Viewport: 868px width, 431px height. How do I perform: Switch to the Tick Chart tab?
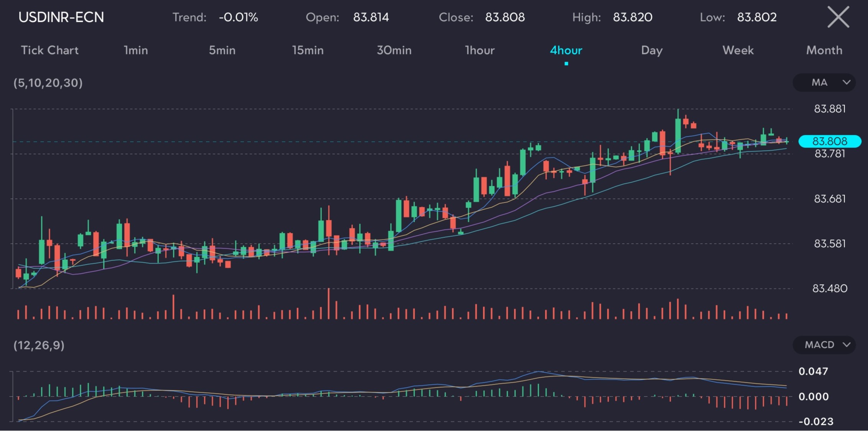[x=49, y=50]
